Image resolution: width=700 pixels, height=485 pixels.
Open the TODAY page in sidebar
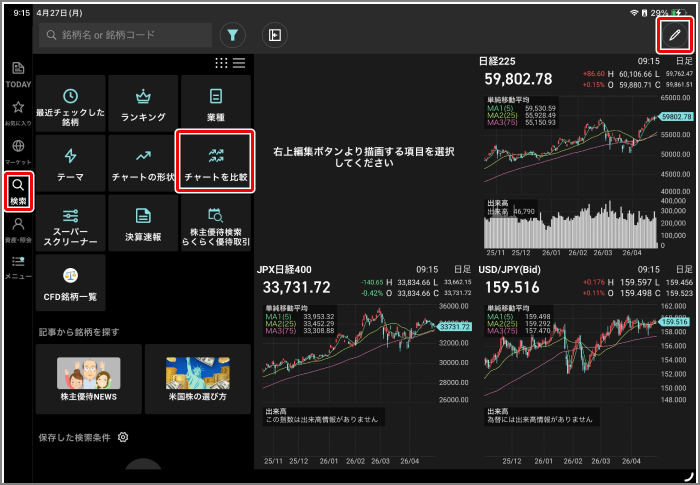[18, 73]
